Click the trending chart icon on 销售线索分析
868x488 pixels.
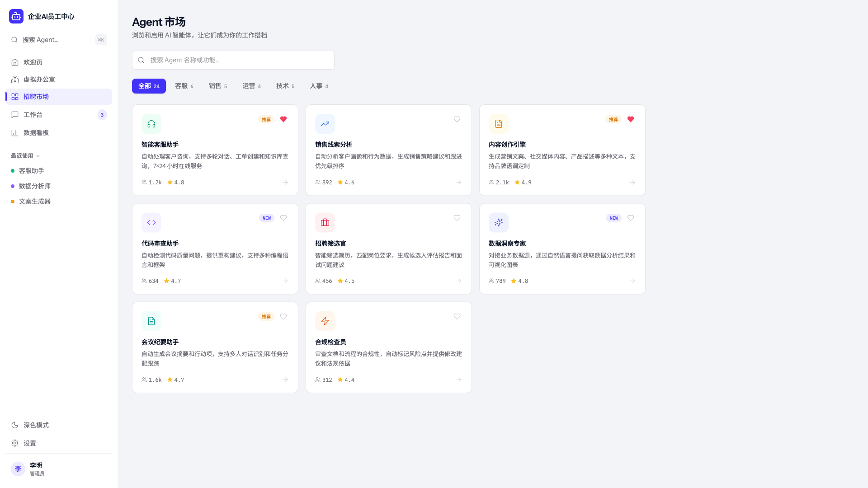(x=325, y=123)
